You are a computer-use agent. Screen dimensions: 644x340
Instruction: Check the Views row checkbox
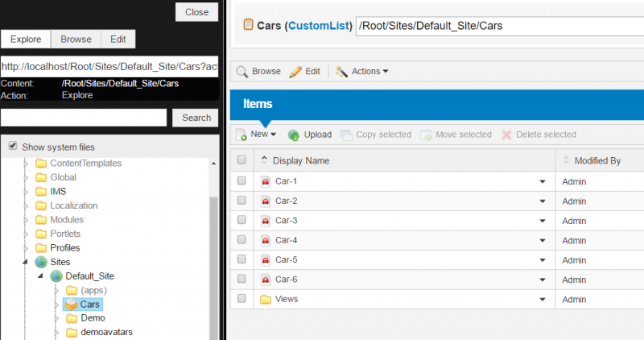click(242, 298)
